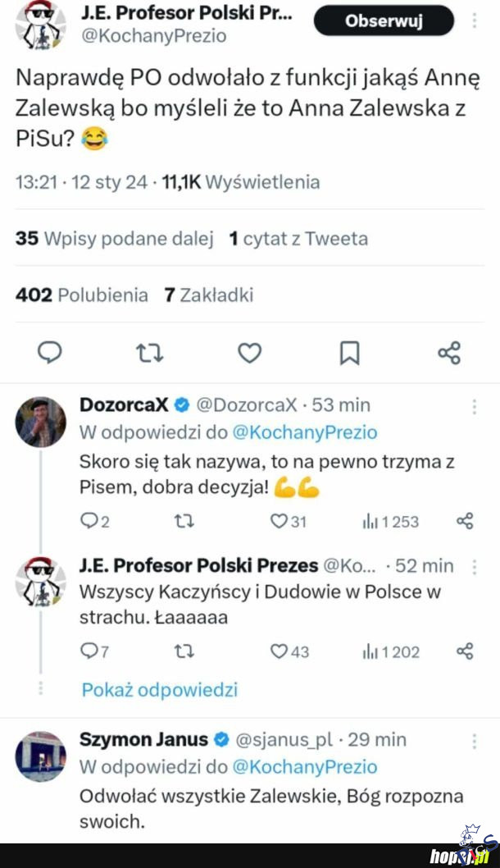Click the Obserwuj follow button

coord(383,21)
